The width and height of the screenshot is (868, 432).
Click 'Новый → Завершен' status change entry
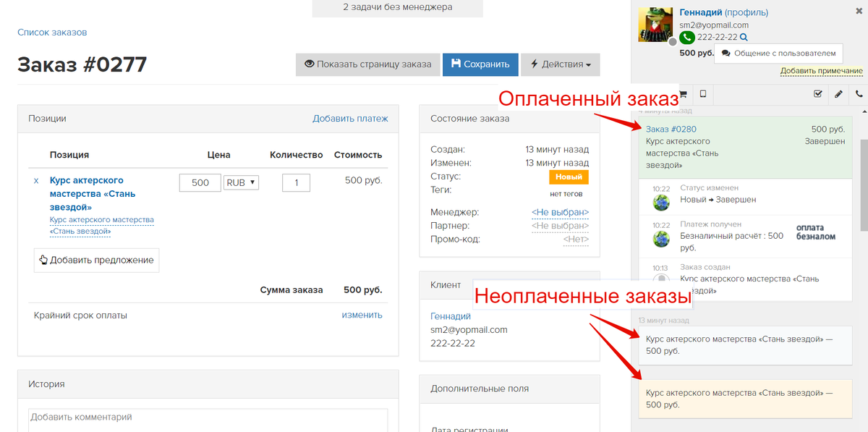click(x=718, y=199)
